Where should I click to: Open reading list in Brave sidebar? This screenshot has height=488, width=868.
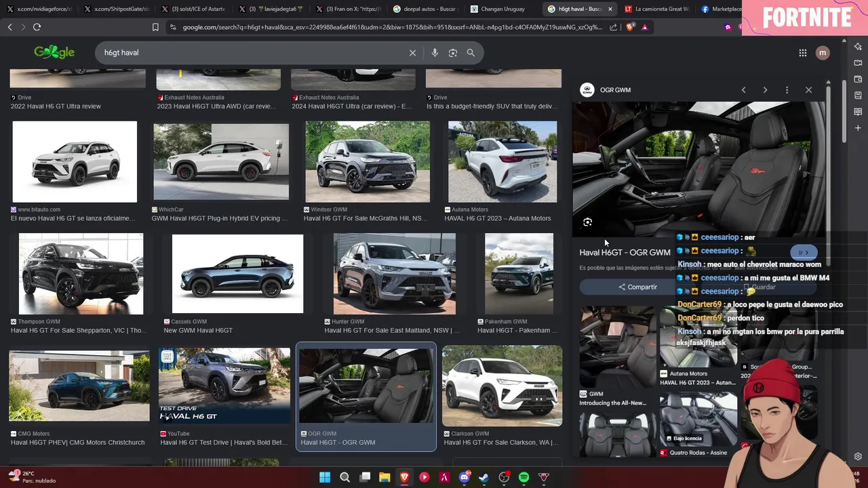pyautogui.click(x=858, y=112)
